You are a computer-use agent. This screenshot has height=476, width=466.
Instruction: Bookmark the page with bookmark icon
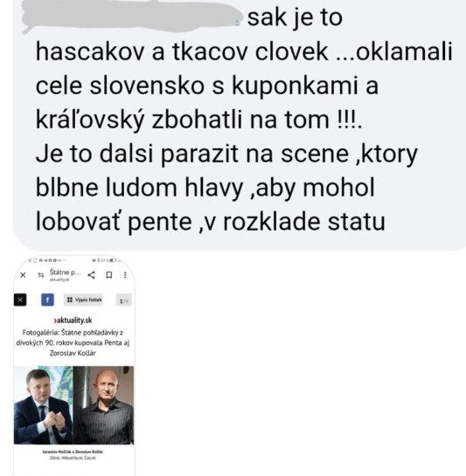click(108, 275)
